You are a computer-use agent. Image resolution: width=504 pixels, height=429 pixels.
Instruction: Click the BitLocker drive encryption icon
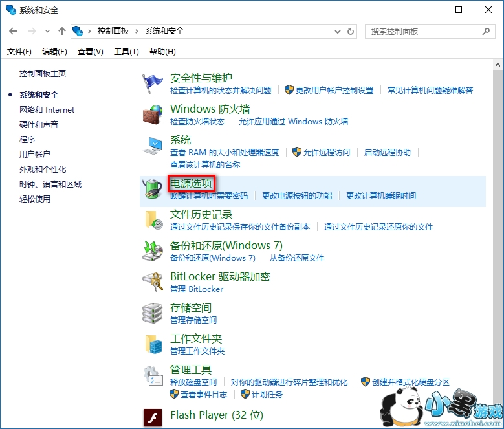[x=153, y=281]
